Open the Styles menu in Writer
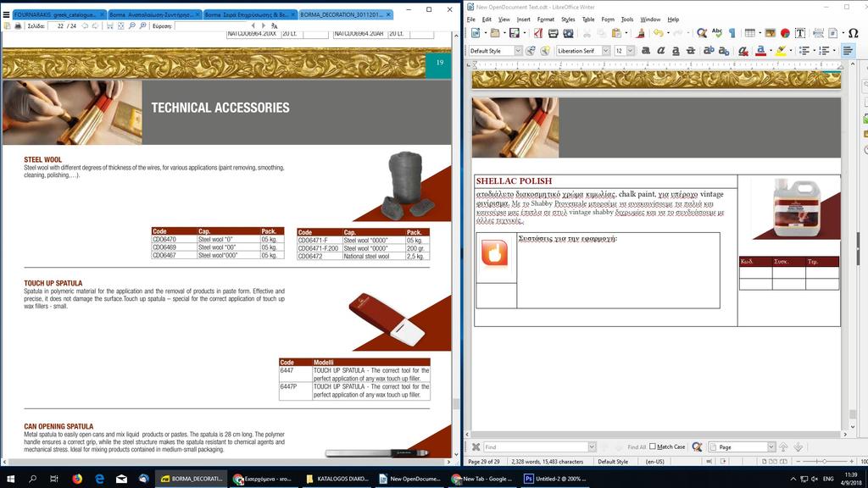Image resolution: width=868 pixels, height=488 pixels. point(568,19)
